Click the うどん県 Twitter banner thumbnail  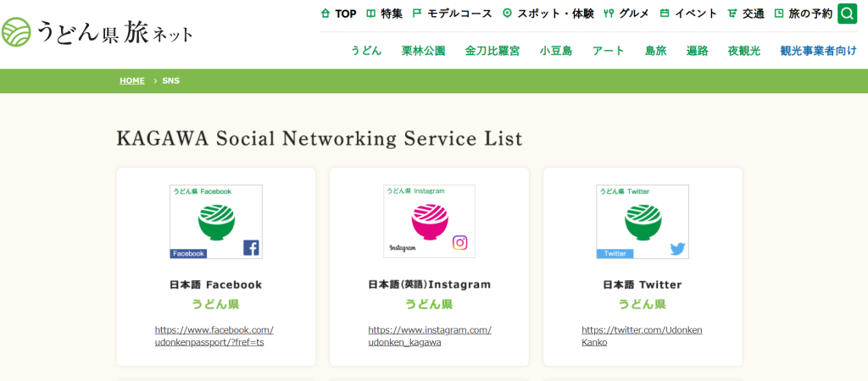[642, 222]
